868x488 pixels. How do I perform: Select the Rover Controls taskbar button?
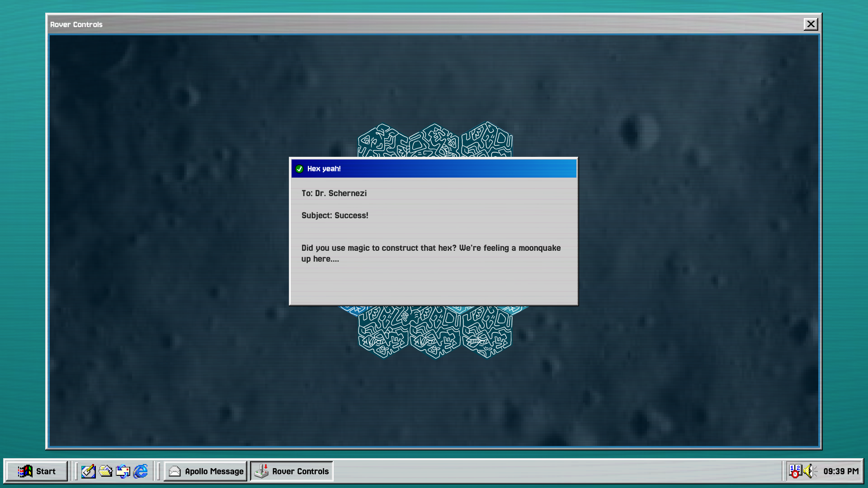coord(292,471)
